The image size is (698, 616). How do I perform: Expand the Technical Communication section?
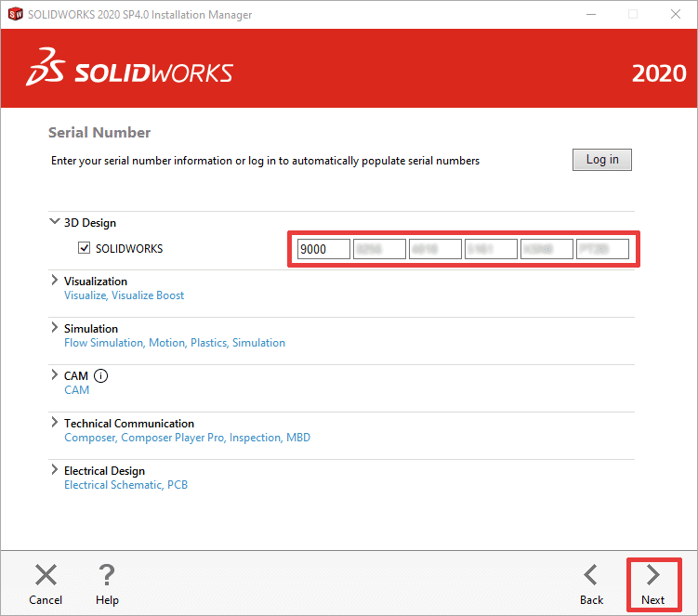pyautogui.click(x=54, y=422)
